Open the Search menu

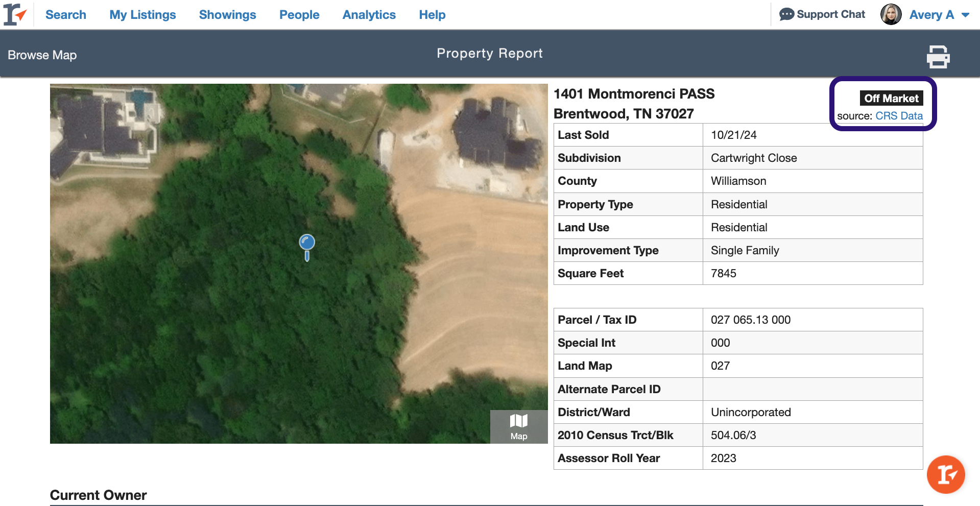pyautogui.click(x=66, y=15)
